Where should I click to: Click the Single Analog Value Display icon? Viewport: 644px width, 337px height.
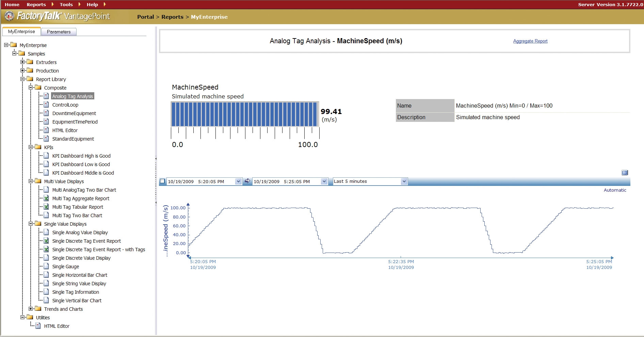point(46,232)
